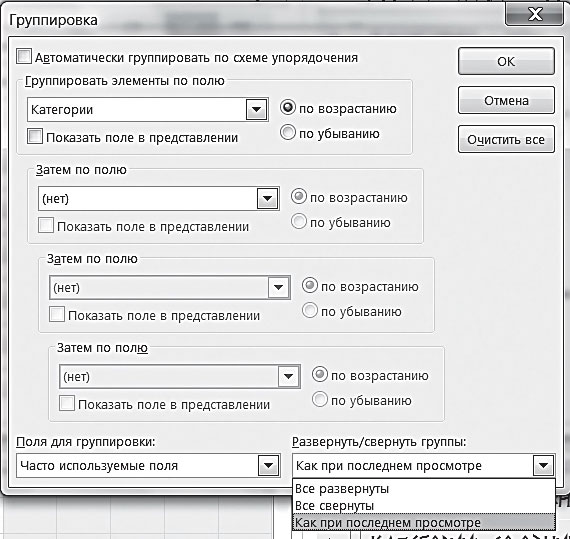The image size is (570, 539).
Task: Collapse the Развернуть/свернуть группы dropdown arrow
Action: 543,466
